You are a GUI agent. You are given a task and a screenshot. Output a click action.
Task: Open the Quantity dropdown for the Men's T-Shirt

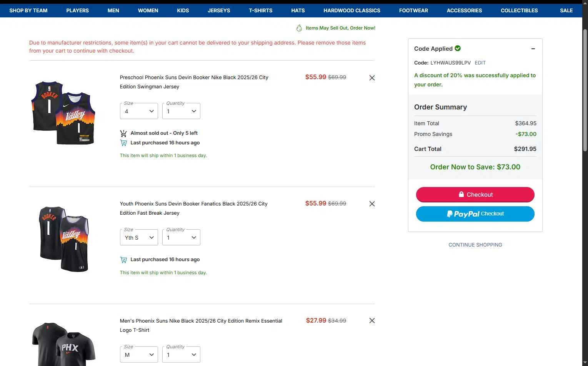pyautogui.click(x=181, y=354)
